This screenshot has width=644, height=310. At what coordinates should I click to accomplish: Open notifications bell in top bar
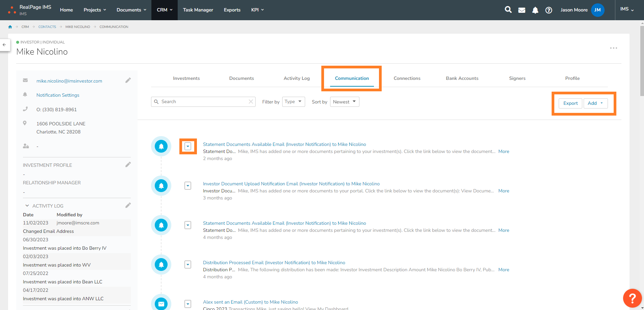pos(535,10)
